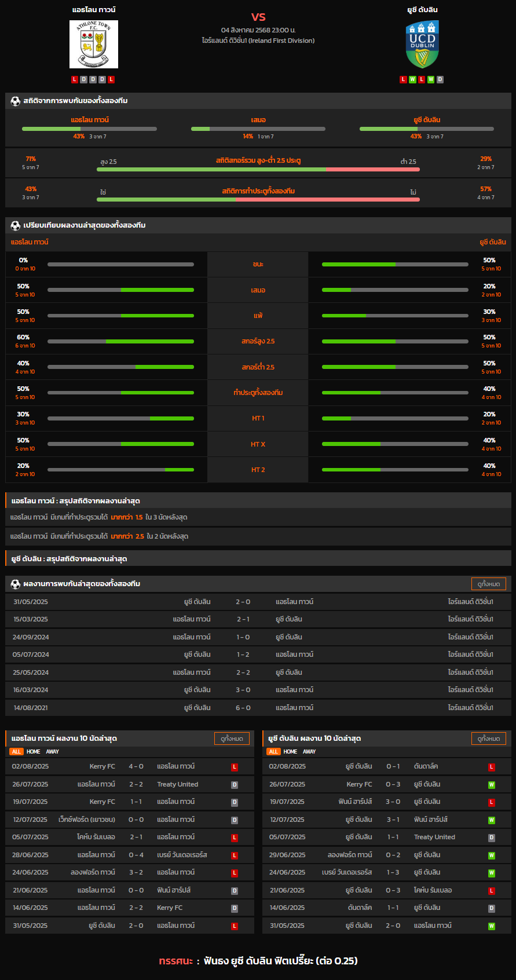516x980 pixels.
Task: Click the prediction text at page bottom
Action: [x=258, y=961]
